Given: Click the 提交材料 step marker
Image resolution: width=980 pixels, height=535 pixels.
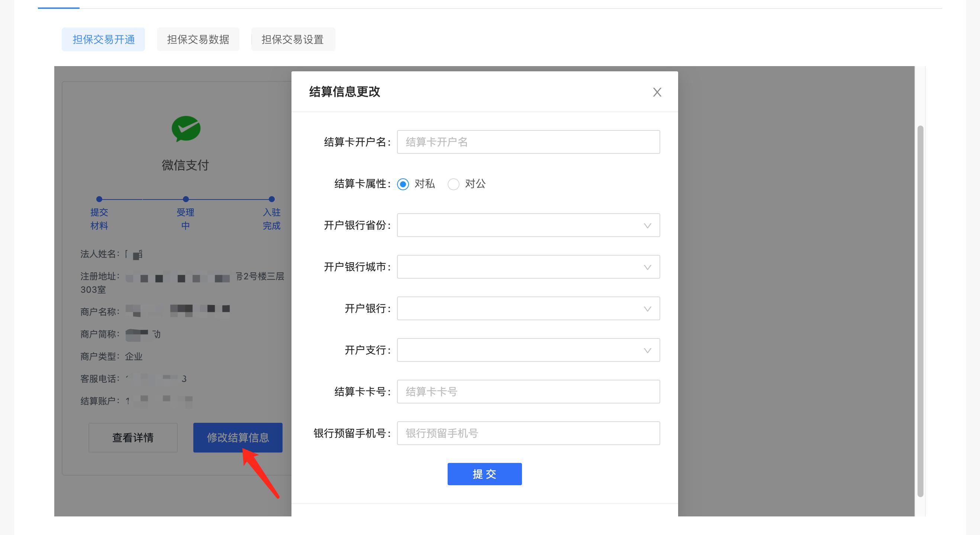Looking at the screenshot, I should click(99, 199).
